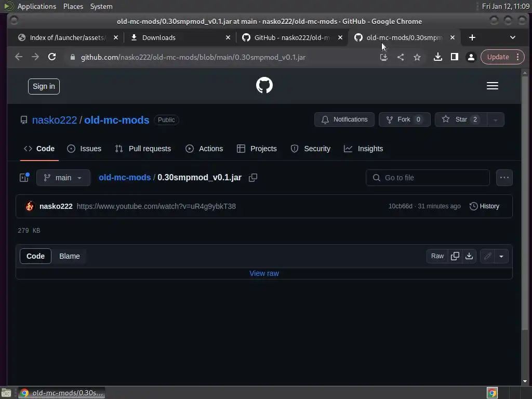Click the install app icon in address bar
Screen dimensions: 532x399
tap(384, 57)
